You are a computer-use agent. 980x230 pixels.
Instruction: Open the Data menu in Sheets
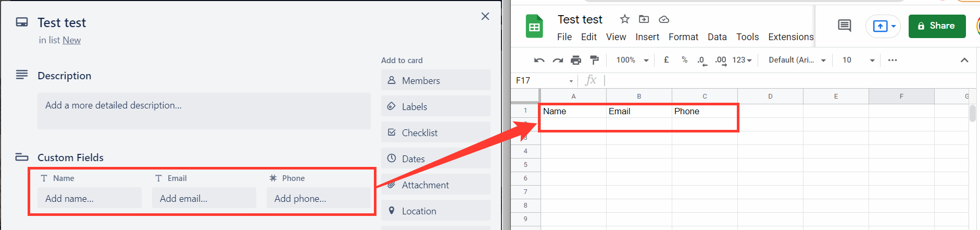click(x=717, y=37)
